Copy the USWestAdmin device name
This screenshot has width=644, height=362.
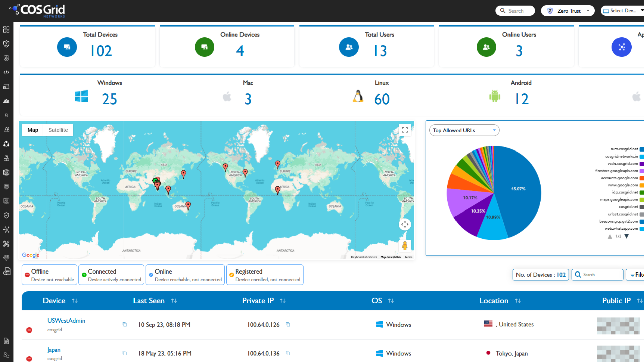(x=125, y=324)
